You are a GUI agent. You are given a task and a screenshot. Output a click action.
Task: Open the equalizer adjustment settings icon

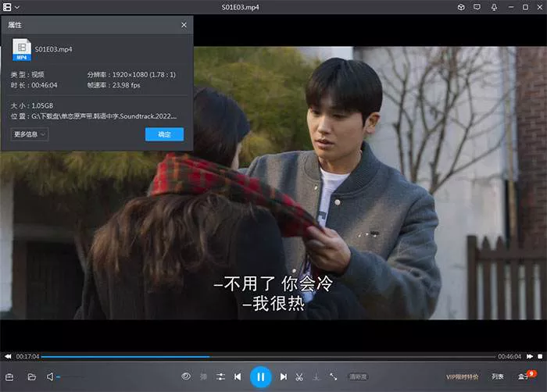coord(220,377)
